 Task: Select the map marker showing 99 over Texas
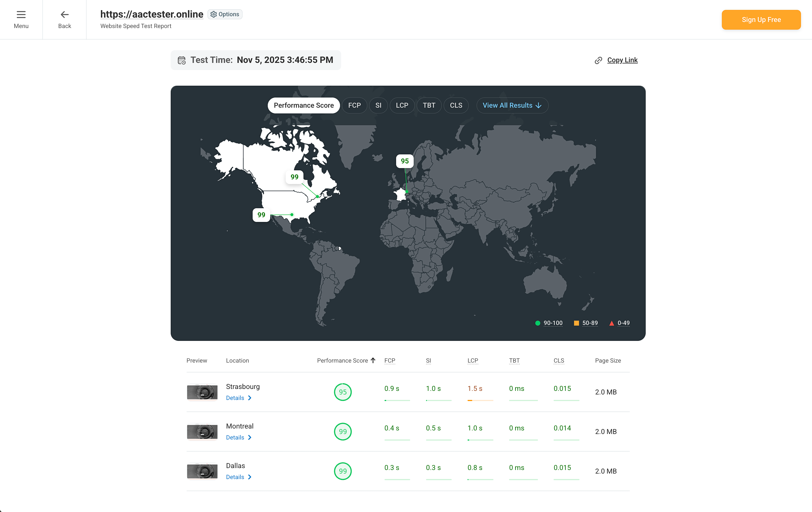(261, 215)
